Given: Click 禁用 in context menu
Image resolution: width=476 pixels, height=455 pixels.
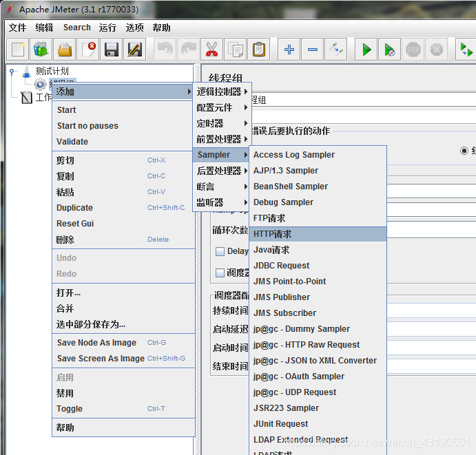Looking at the screenshot, I should tap(123, 393).
